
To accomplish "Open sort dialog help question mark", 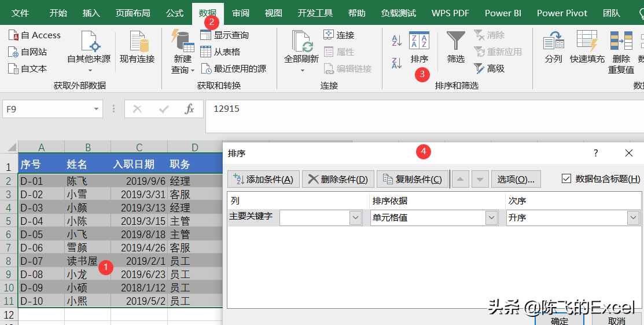I will (596, 154).
